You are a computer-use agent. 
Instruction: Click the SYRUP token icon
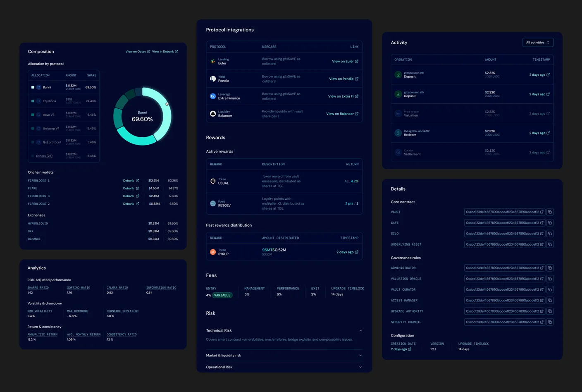point(213,252)
